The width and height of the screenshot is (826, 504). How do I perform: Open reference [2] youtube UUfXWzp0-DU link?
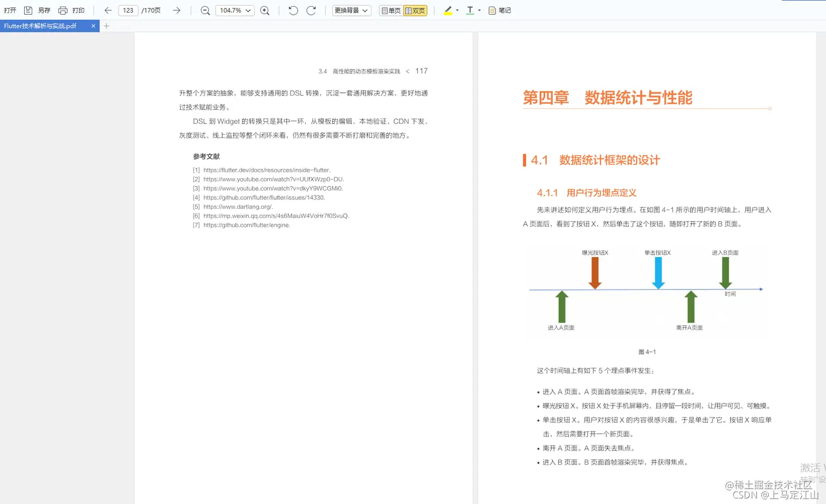(274, 179)
